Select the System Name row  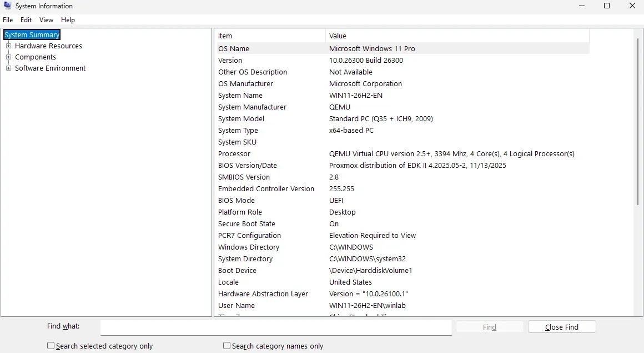pyautogui.click(x=403, y=96)
